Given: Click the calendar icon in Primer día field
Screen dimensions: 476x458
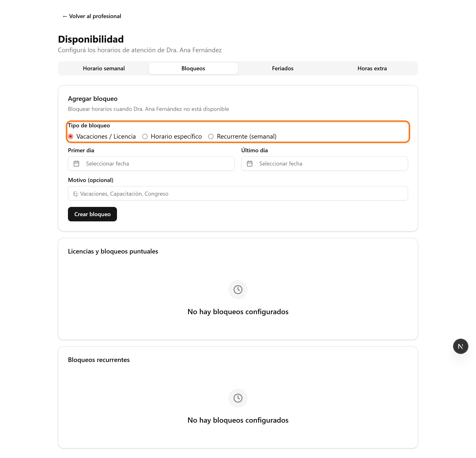Looking at the screenshot, I should click(76, 164).
